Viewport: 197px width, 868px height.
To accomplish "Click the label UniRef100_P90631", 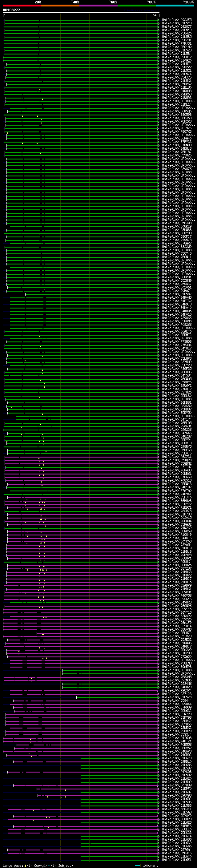I will 177,426.
